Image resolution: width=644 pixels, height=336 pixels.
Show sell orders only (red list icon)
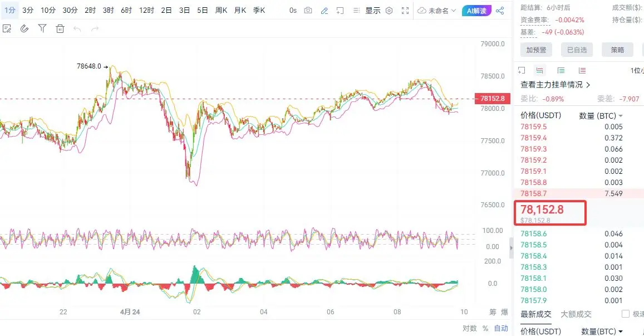pyautogui.click(x=582, y=70)
